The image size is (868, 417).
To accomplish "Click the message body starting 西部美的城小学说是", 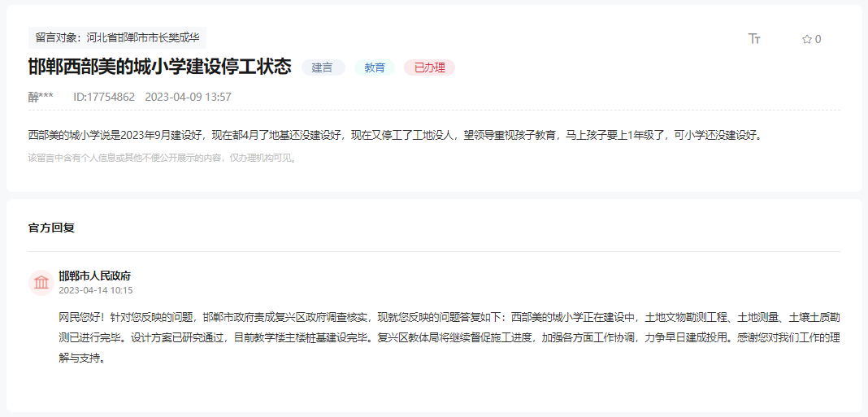I will (395, 135).
